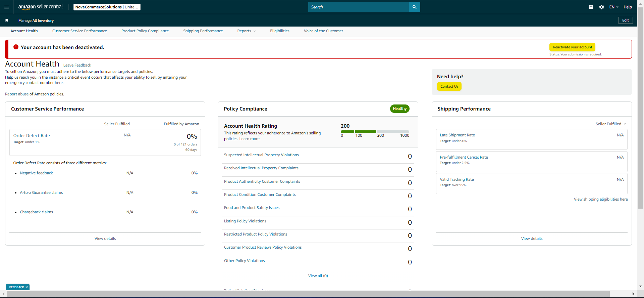Open the Order Defect Rate link
The height and width of the screenshot is (298, 644).
[x=32, y=136]
